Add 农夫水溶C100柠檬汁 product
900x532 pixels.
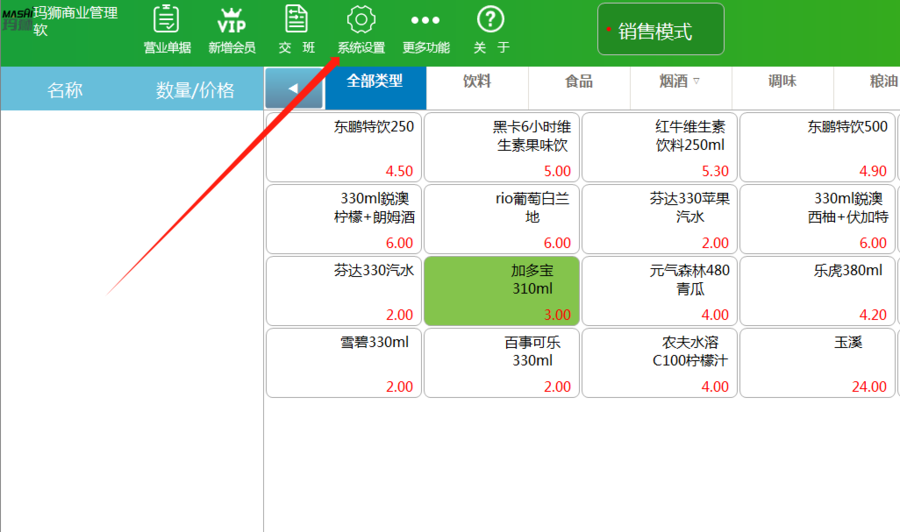click(660, 363)
